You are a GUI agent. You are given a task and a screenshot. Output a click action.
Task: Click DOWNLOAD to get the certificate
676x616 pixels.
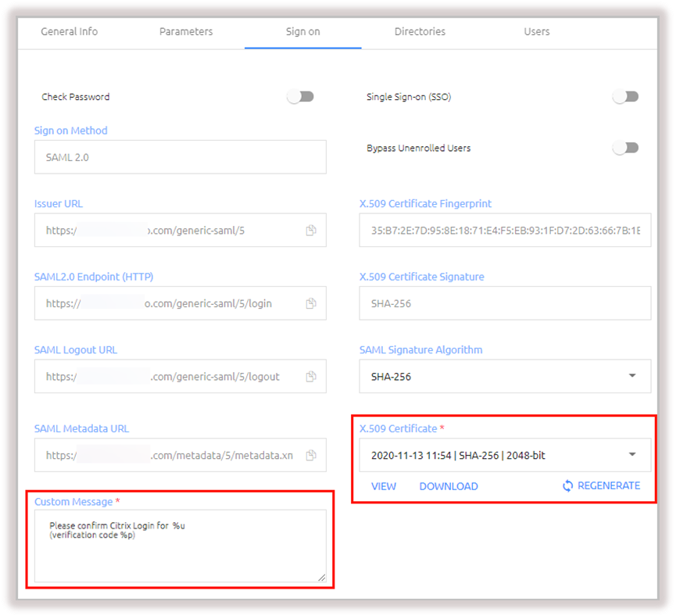(449, 486)
